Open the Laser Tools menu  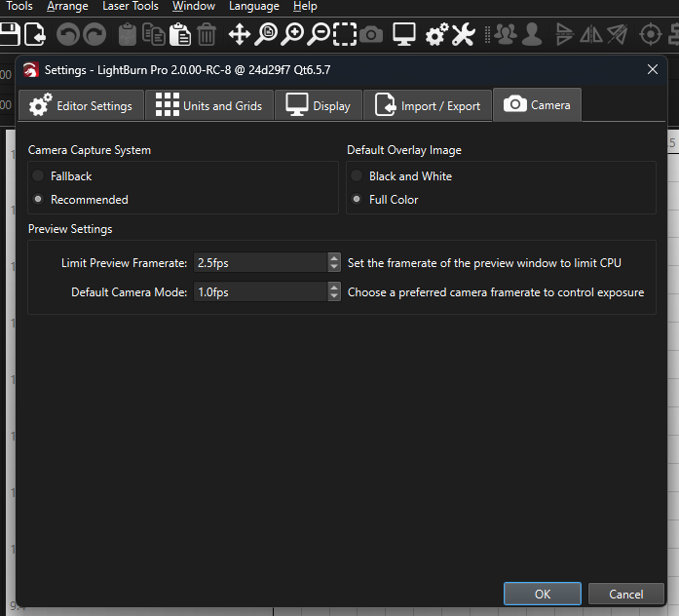click(131, 6)
